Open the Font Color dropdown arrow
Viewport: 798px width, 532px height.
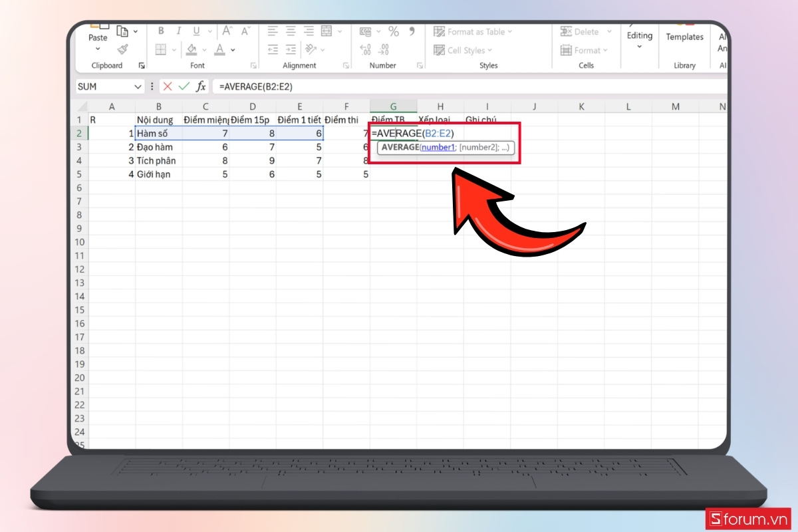pyautogui.click(x=231, y=50)
